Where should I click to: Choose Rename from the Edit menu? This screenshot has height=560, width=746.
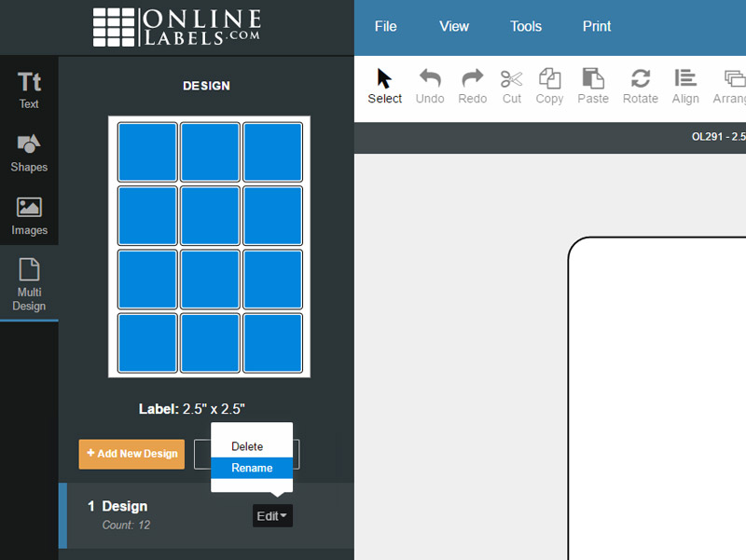point(250,468)
